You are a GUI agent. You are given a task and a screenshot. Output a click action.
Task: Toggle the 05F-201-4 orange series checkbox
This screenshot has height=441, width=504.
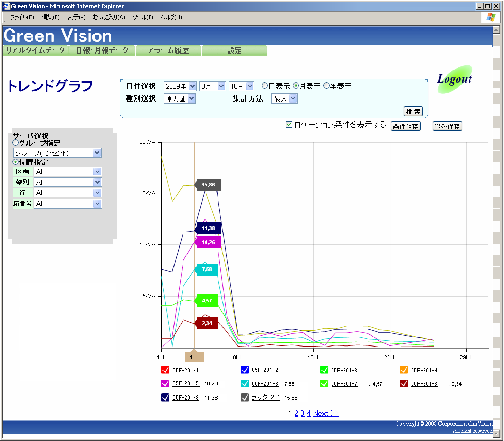404,370
